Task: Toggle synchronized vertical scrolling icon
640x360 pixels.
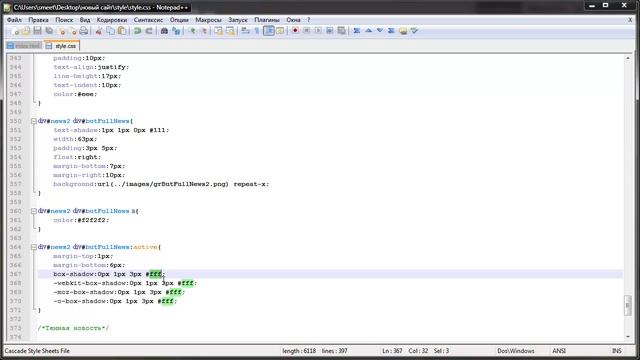Action: (218, 31)
